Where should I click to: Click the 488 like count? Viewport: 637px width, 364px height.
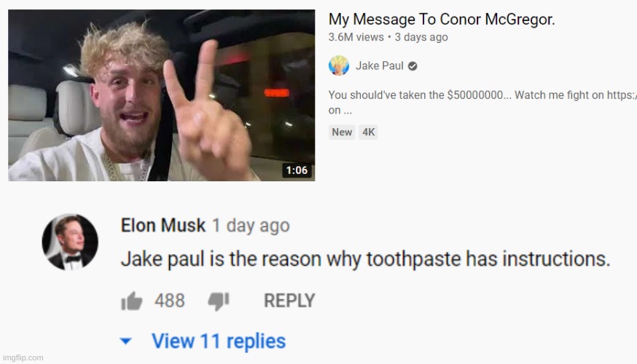(x=169, y=301)
